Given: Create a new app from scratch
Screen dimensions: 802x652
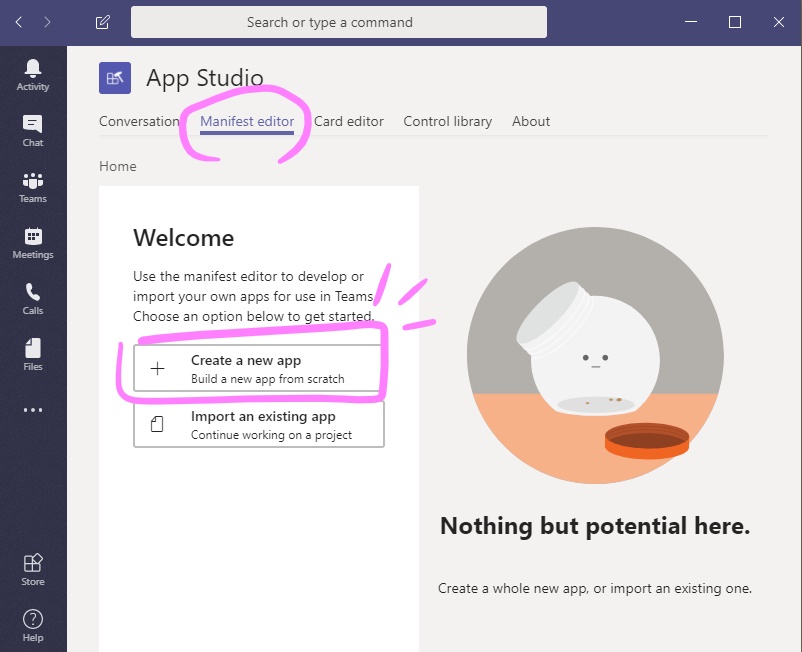Looking at the screenshot, I should coord(259,369).
